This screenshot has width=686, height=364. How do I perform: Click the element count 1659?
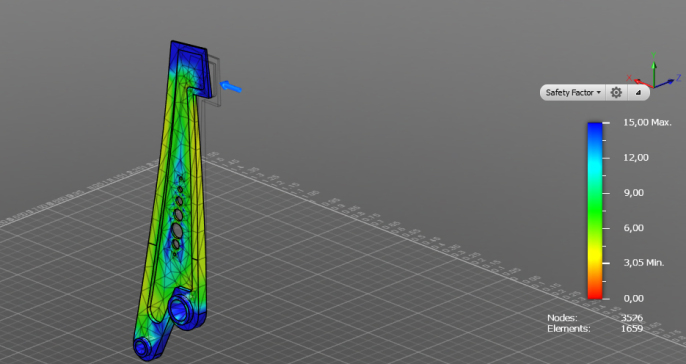632,328
